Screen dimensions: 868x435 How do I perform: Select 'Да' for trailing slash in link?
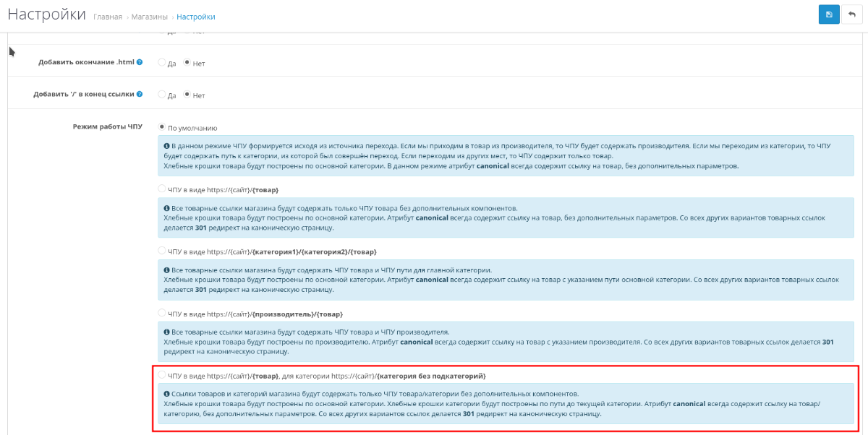click(161, 95)
